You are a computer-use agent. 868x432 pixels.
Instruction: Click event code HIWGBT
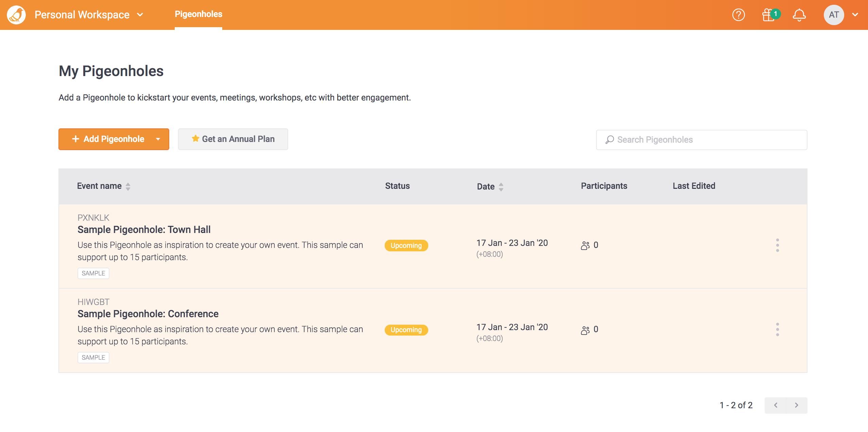click(x=93, y=302)
